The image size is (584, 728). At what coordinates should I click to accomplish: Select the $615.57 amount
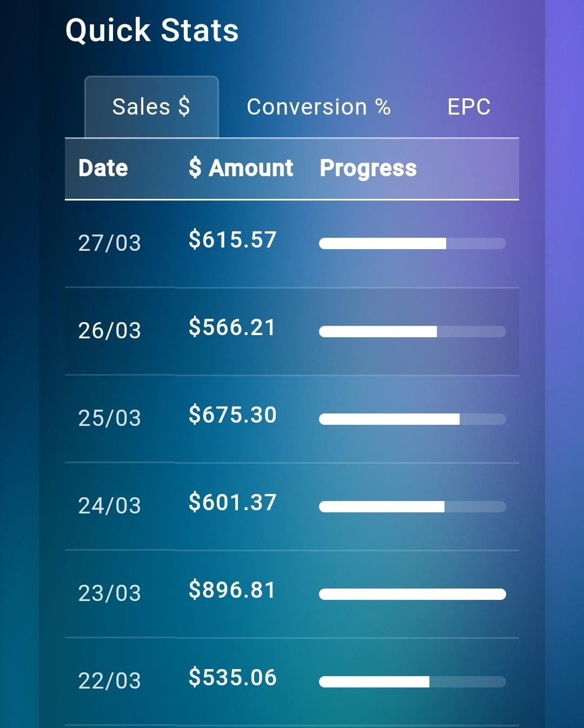point(233,239)
